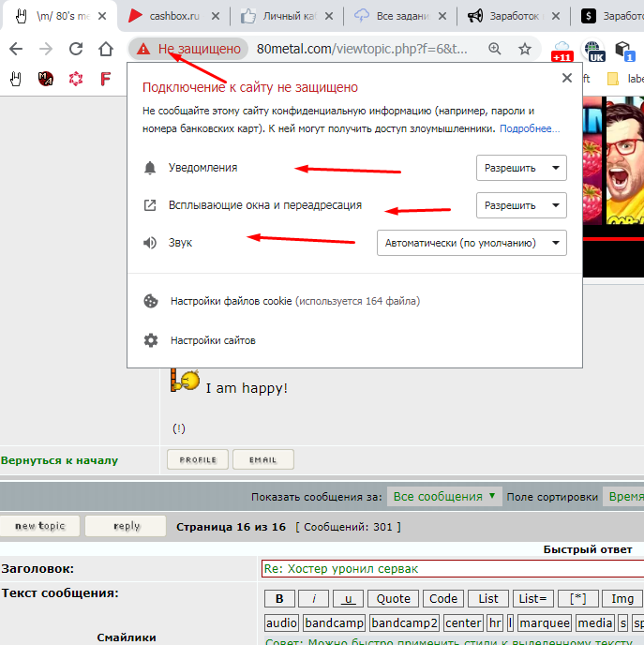Click the Заголовок subject input field
The height and width of the screenshot is (645, 644).
coord(453,568)
